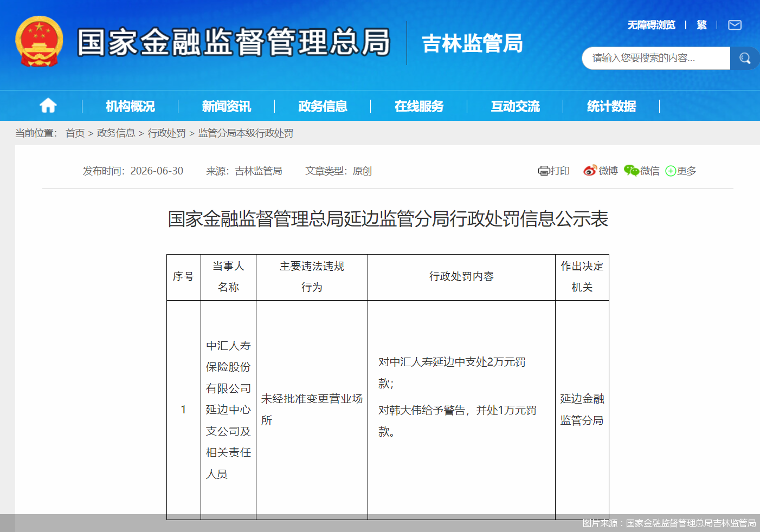Viewport: 760px width, 532px height.
Task: Click the national emblem logo
Action: (39, 42)
